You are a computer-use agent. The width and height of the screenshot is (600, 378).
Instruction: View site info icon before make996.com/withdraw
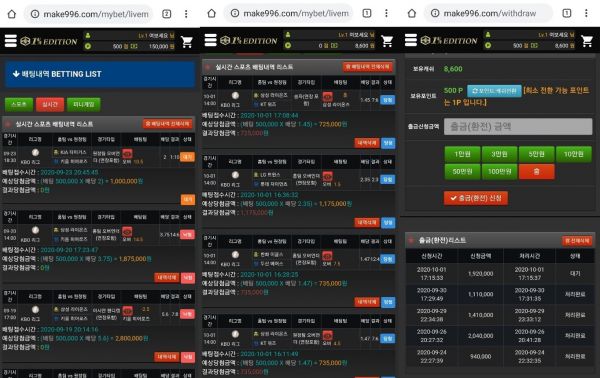[x=435, y=13]
